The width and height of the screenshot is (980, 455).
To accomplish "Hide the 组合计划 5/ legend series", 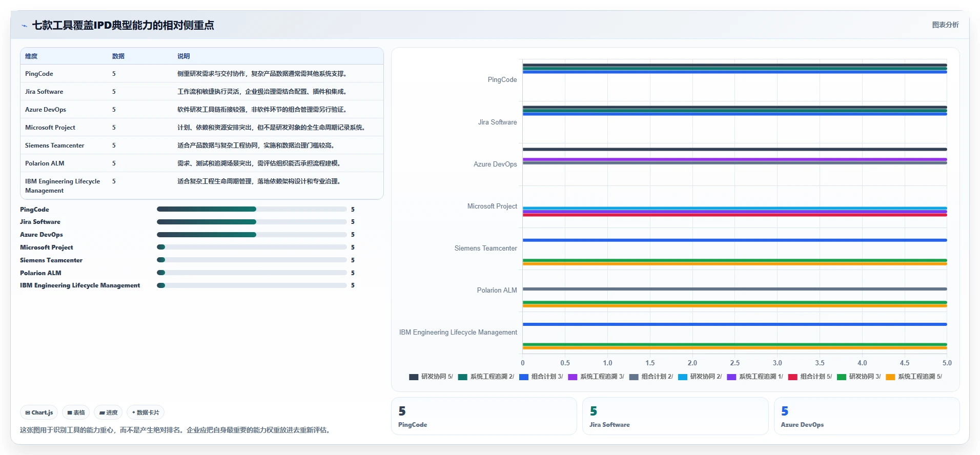I will click(810, 377).
